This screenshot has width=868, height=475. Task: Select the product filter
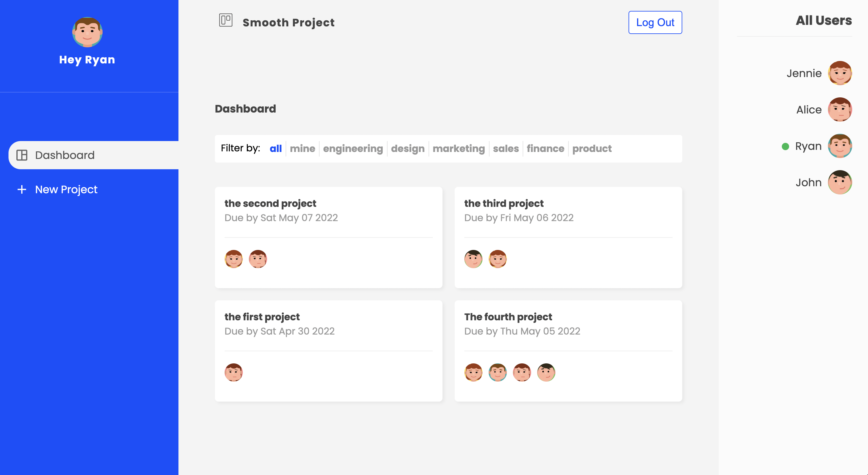(x=592, y=149)
